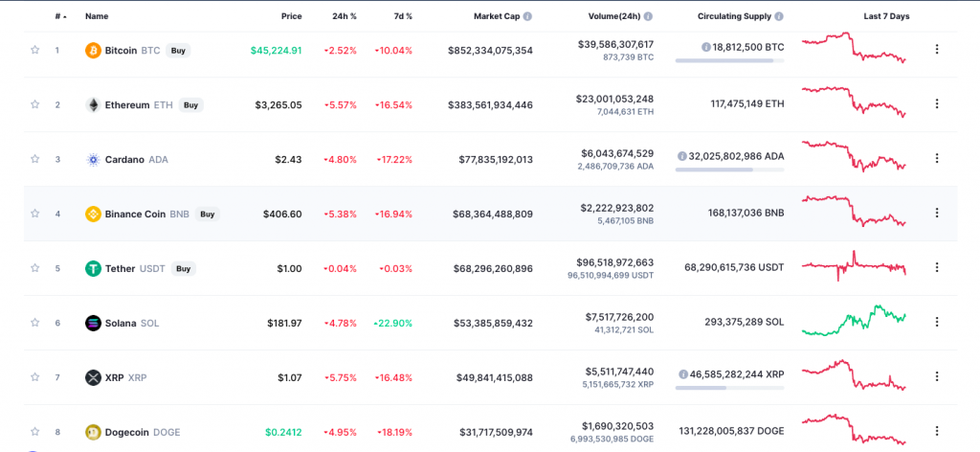
Task: Click the Last 7 Days column header
Action: pos(886,16)
